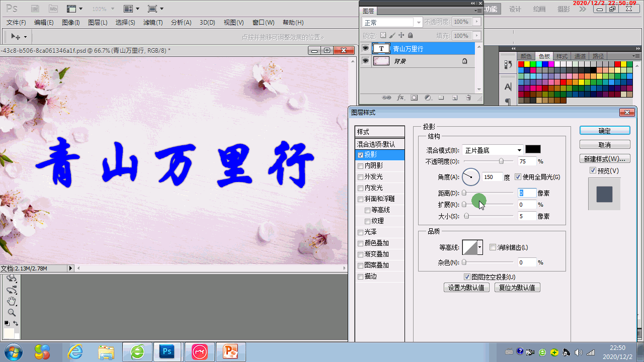Open the Paragraph panel icon
This screenshot has width=644, height=362.
[x=508, y=101]
